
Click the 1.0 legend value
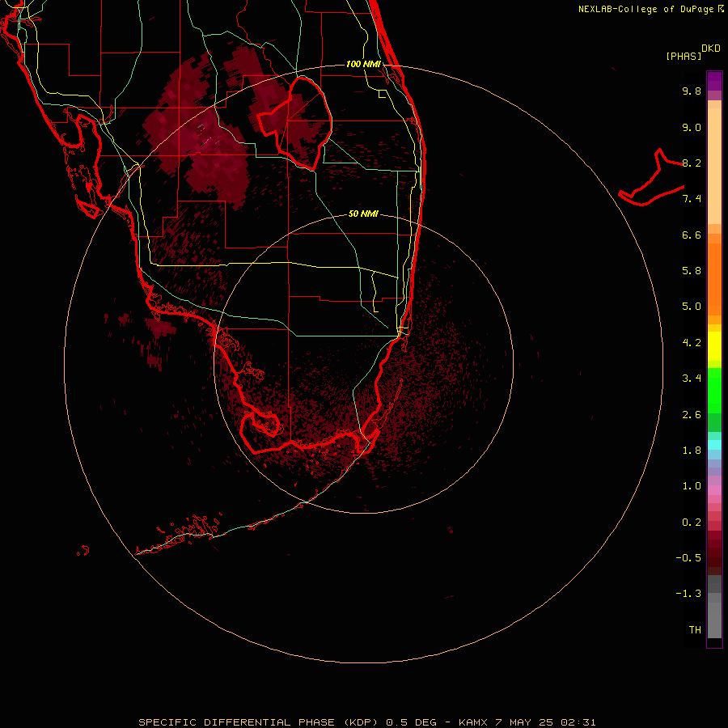692,486
